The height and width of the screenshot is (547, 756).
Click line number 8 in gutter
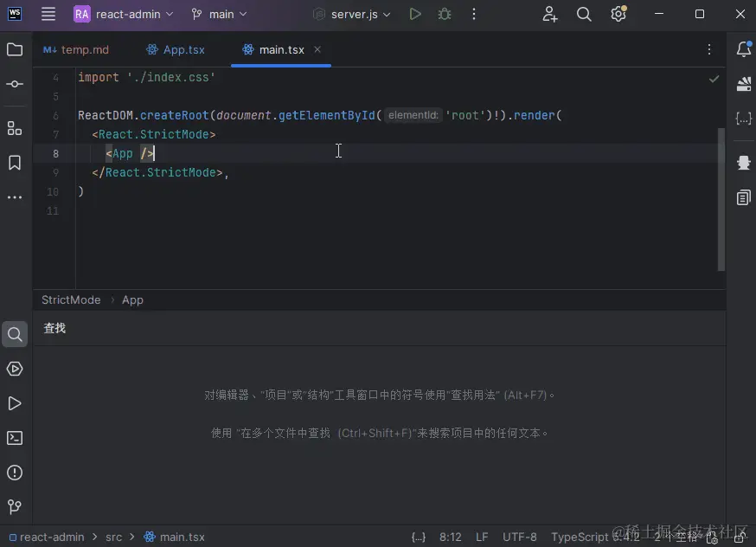(x=55, y=153)
